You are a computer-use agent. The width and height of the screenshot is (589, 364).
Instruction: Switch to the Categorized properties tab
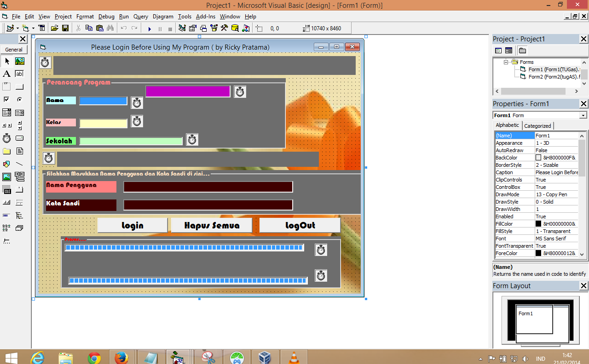[537, 126]
